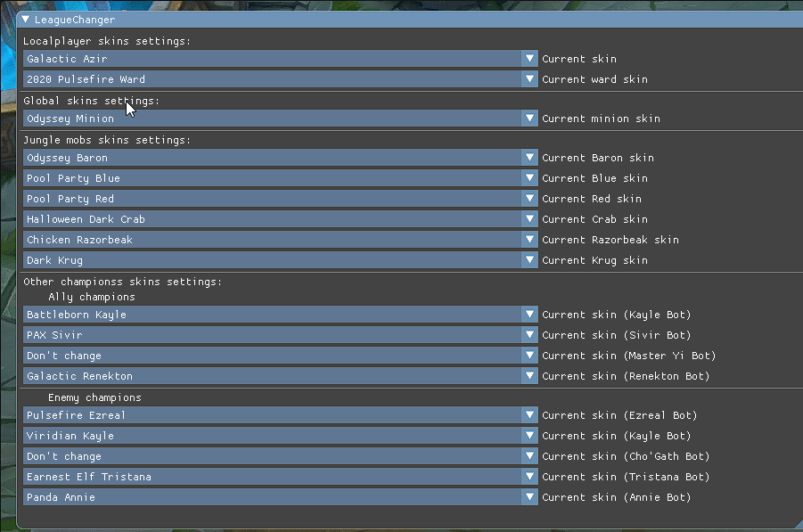803x532 pixels.
Task: Click 'Current skin (Renekton Bot)' label
Action: pyautogui.click(x=626, y=376)
